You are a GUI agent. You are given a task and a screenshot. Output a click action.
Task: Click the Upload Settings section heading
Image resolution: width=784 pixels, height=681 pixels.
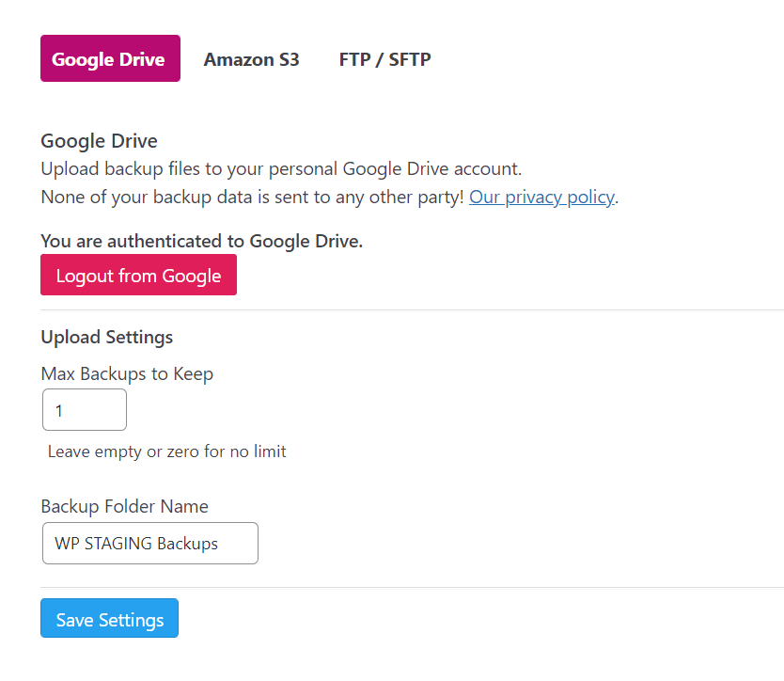click(x=106, y=338)
